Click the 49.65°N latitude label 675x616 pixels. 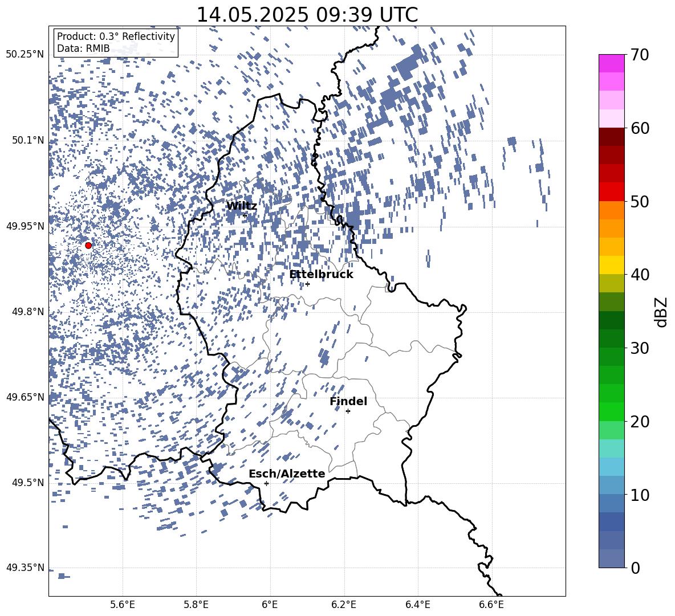coord(25,397)
